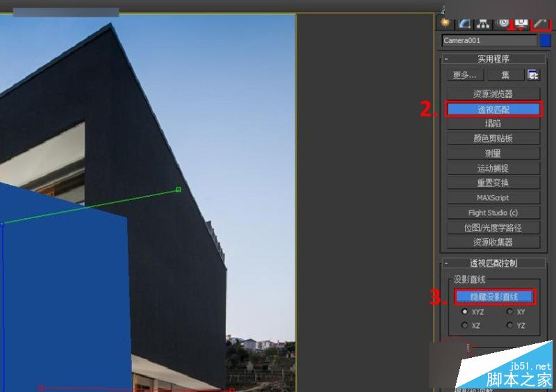Select the XY radio option

click(x=510, y=311)
